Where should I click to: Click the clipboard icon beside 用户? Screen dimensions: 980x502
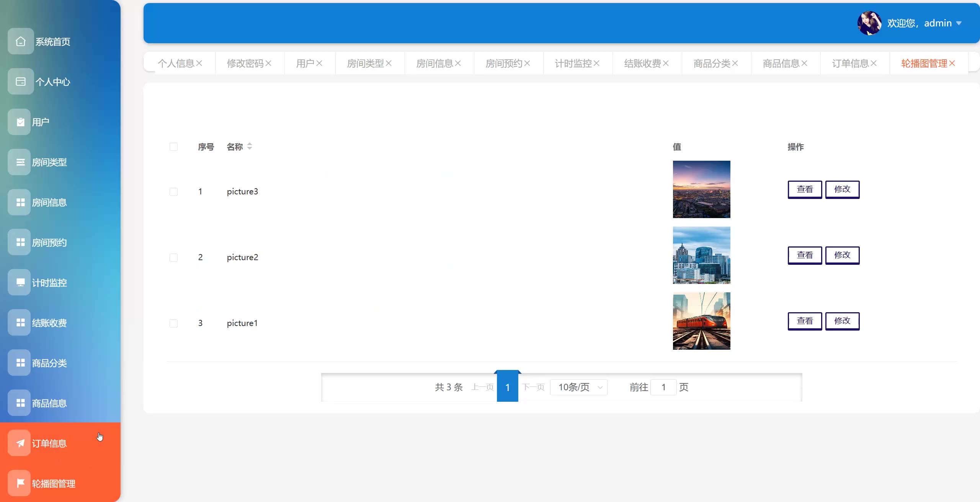tap(21, 122)
